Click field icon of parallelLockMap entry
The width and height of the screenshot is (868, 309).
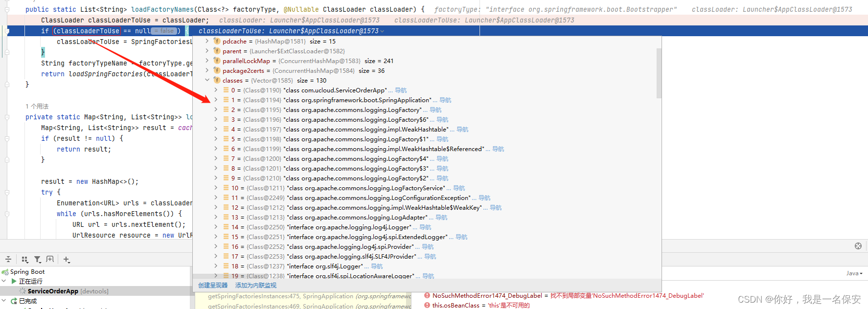(217, 61)
